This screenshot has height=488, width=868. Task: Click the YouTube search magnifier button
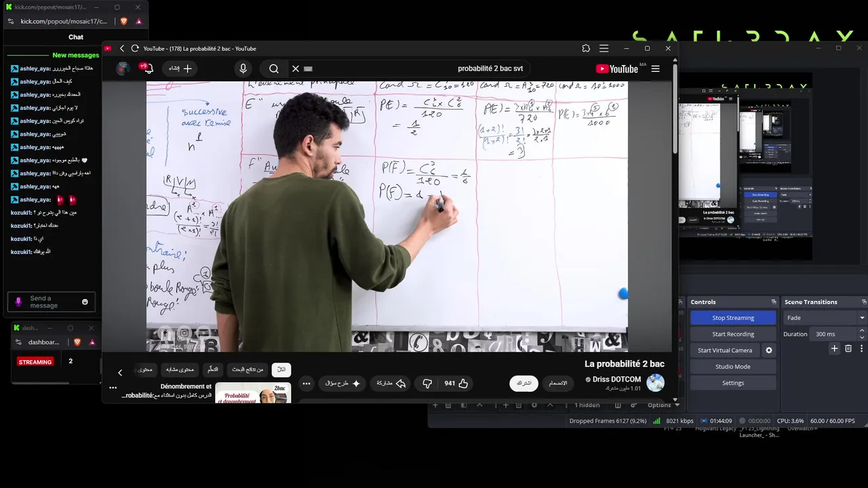point(274,68)
